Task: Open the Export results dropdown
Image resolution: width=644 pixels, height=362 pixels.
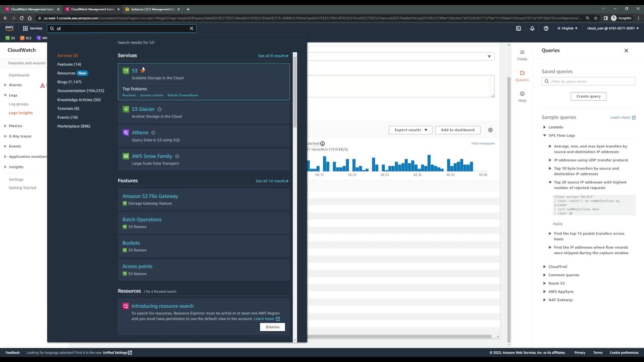Action: coord(411,130)
